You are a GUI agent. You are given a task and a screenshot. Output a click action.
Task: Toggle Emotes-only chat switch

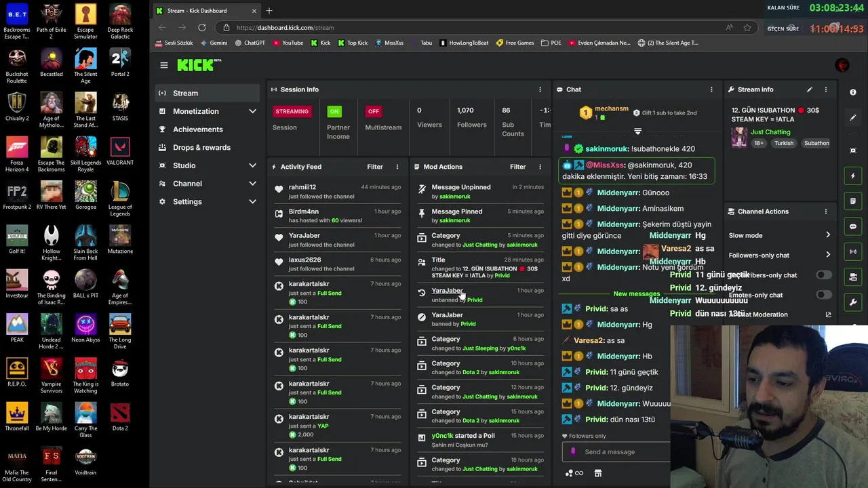click(x=824, y=295)
